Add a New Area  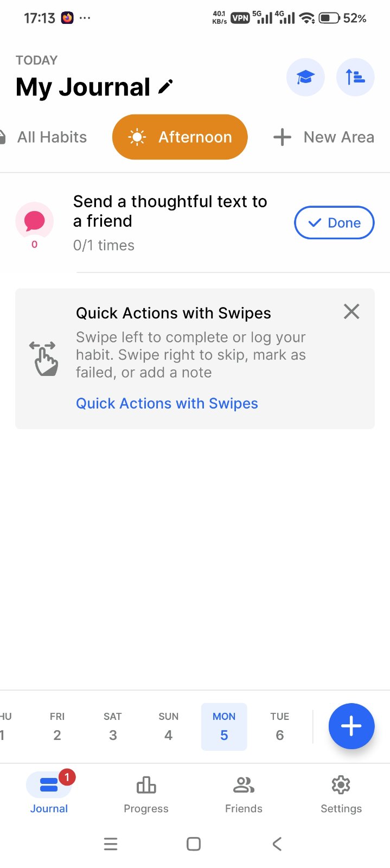click(x=323, y=137)
